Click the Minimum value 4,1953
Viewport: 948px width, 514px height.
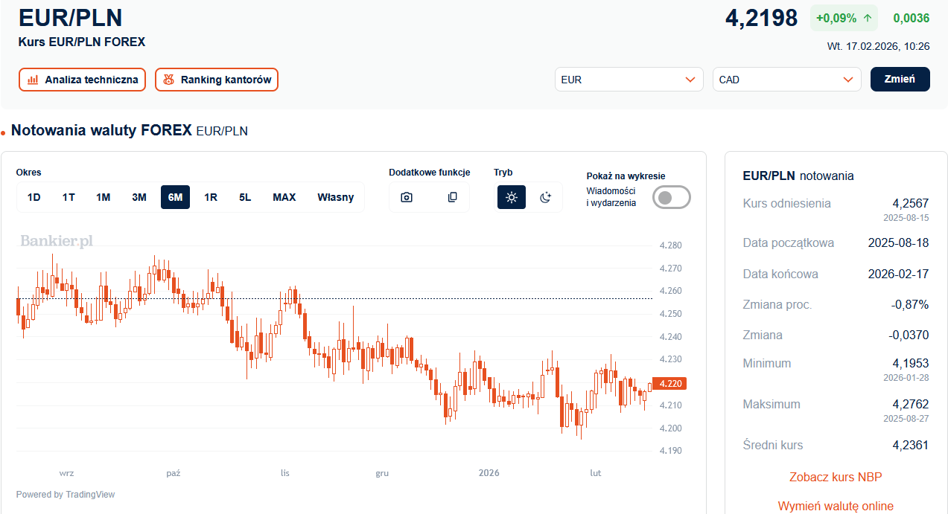pos(911,363)
